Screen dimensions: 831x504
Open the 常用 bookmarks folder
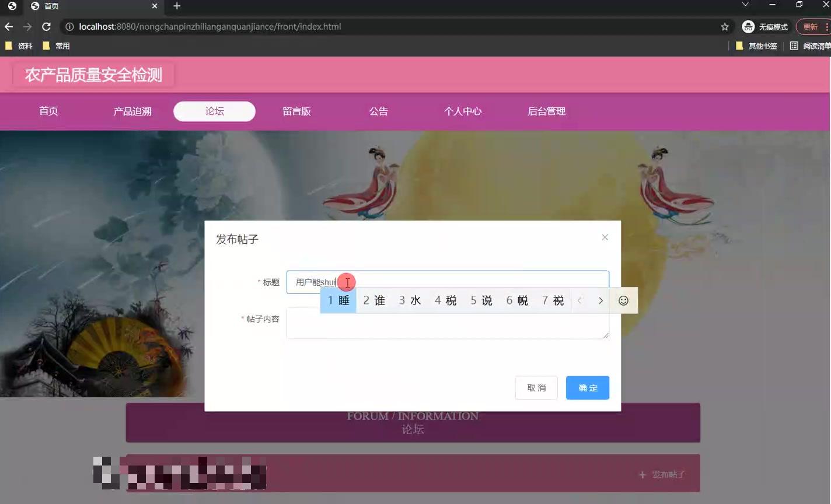(56, 46)
